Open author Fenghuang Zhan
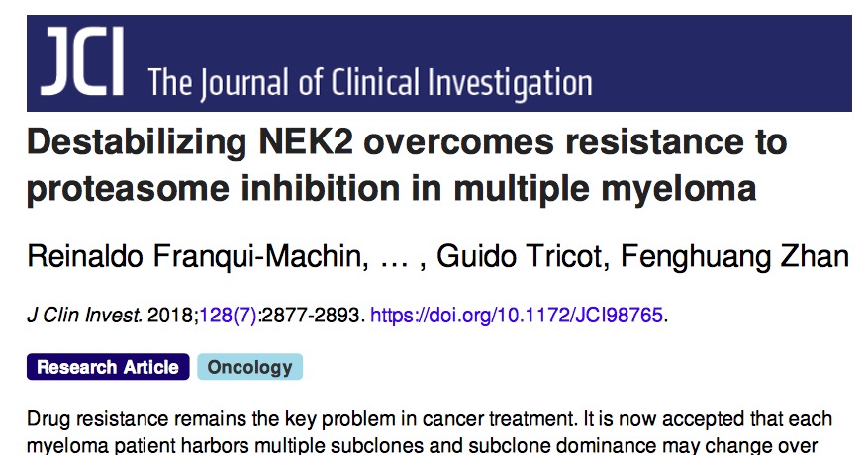Image resolution: width=868 pixels, height=455 pixels. [x=734, y=257]
